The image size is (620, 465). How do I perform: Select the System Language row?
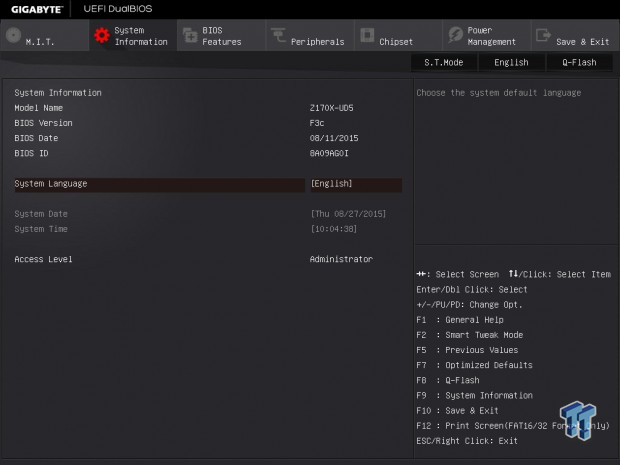[x=208, y=185]
